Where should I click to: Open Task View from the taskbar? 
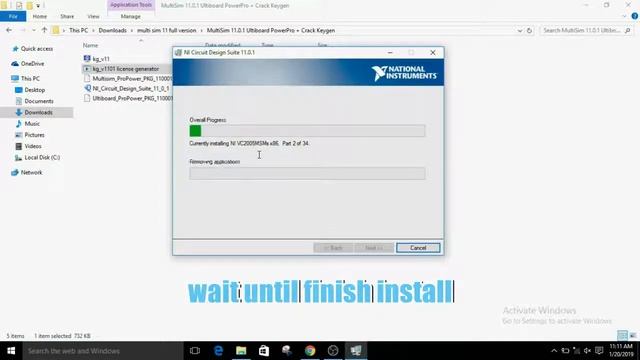pos(195,351)
